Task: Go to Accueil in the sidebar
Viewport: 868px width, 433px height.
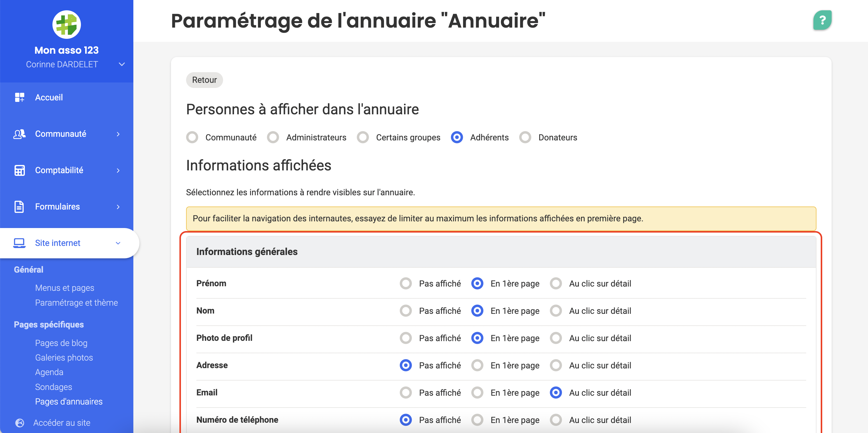Action: tap(49, 97)
